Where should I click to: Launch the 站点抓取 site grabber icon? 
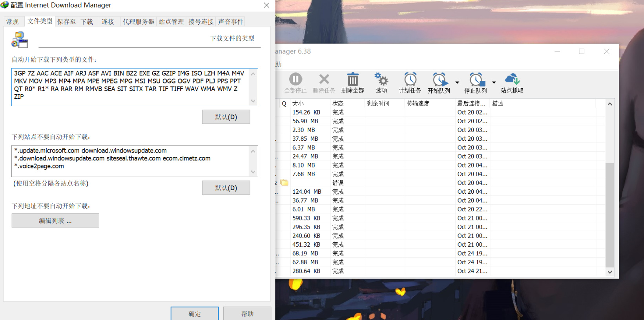(512, 79)
